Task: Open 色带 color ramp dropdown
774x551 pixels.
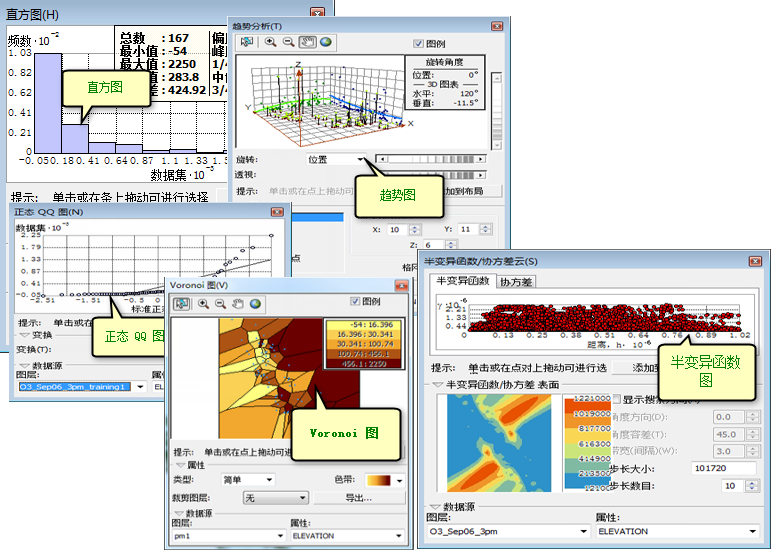Action: (384, 480)
